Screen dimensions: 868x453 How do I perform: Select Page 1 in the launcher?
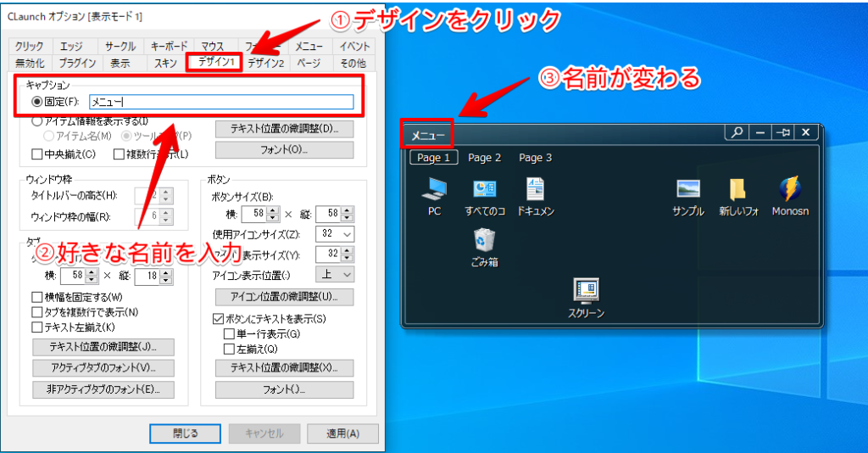434,157
